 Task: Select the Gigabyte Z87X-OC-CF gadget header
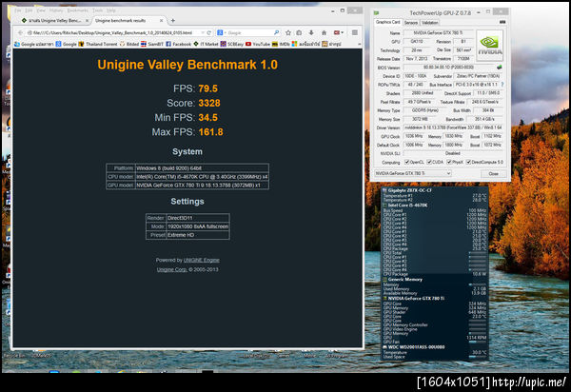409,190
